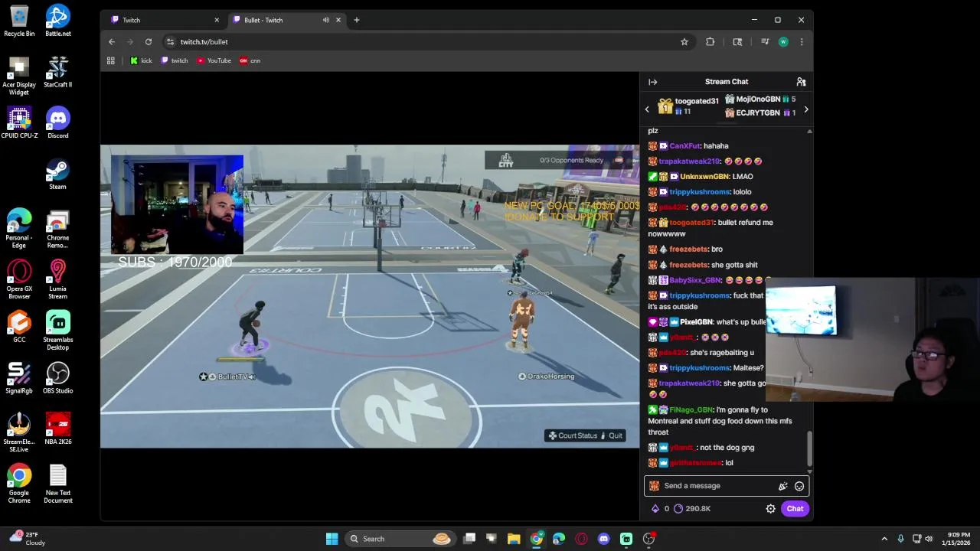Viewport: 980px width, 551px height.
Task: Click MojiOnoGBN on gift leaderboard
Action: 758,99
